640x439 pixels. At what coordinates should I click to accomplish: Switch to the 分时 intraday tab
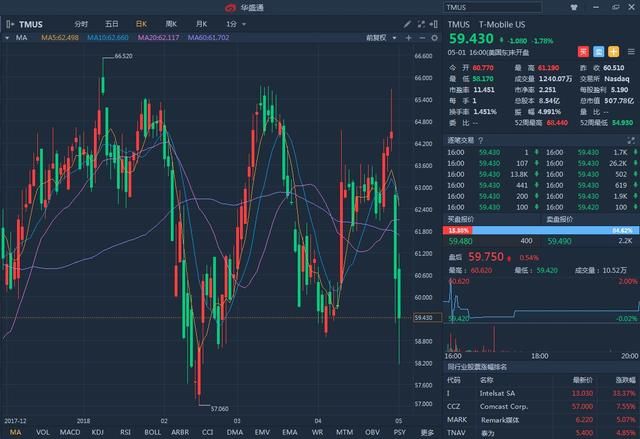tap(81, 23)
